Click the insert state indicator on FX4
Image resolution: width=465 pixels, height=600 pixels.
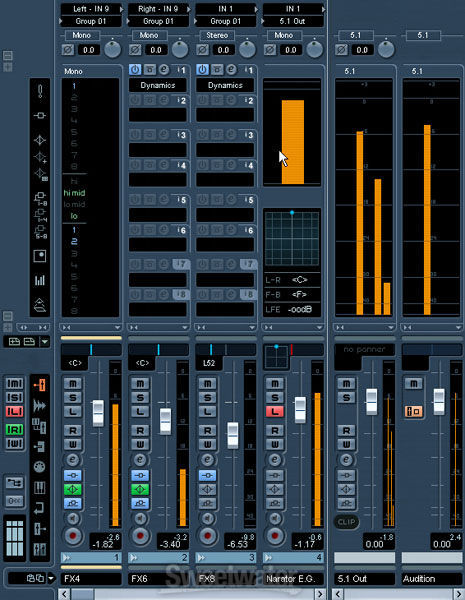72,475
